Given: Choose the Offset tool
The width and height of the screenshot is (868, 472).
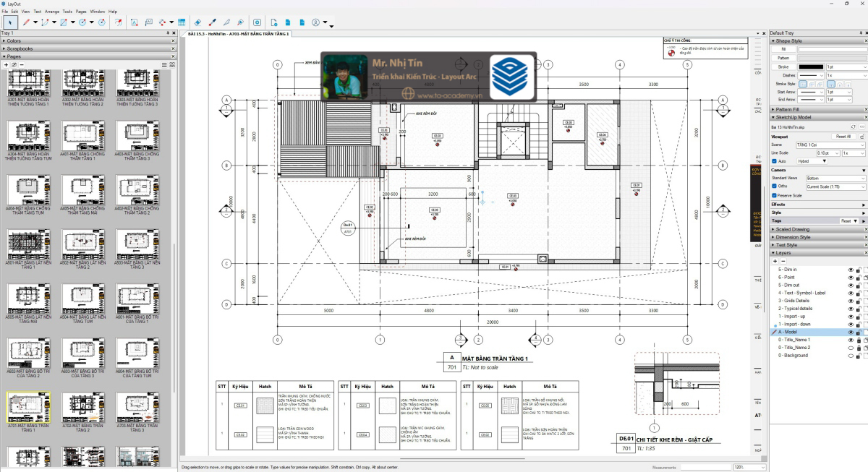Looking at the screenshot, I should click(118, 22).
